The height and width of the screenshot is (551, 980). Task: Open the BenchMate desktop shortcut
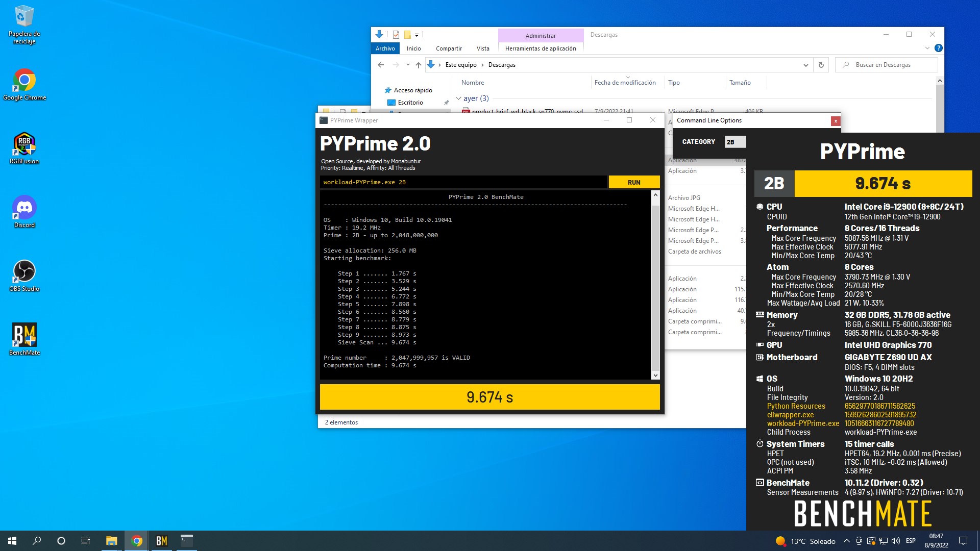pos(24,339)
